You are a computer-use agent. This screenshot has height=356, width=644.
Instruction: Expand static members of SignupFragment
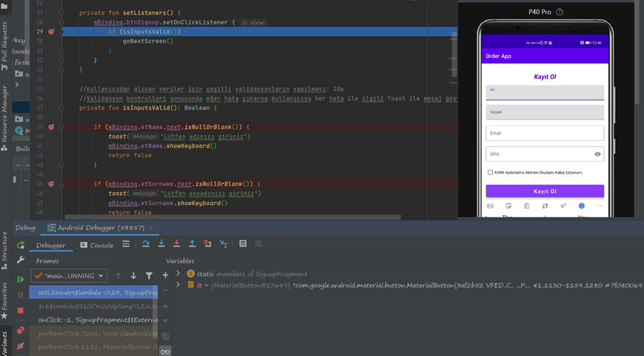click(x=178, y=274)
